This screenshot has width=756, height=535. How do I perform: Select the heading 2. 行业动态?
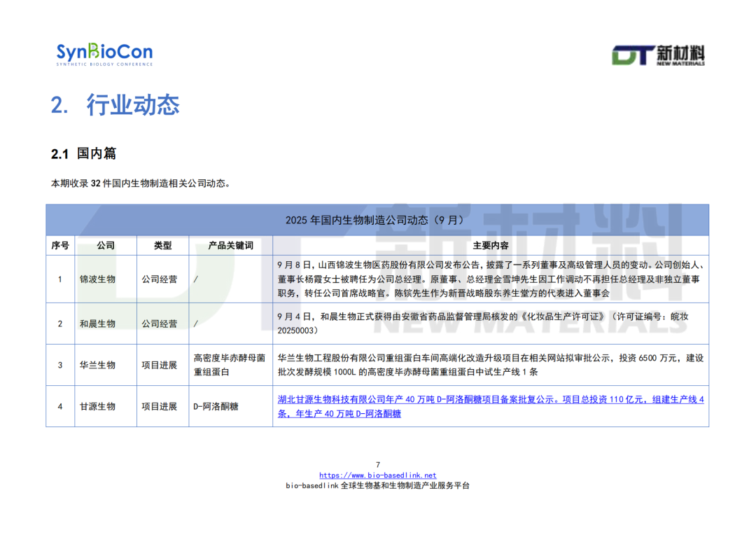pos(115,104)
